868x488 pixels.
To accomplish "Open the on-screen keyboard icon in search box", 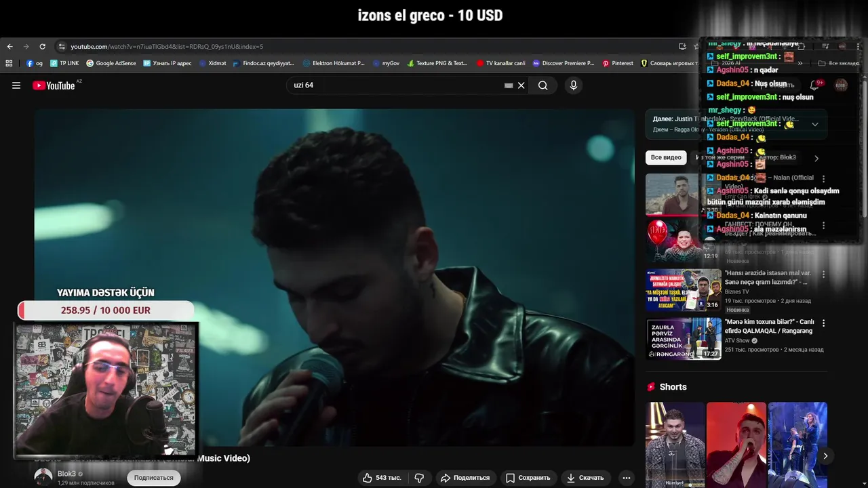I will pyautogui.click(x=509, y=85).
